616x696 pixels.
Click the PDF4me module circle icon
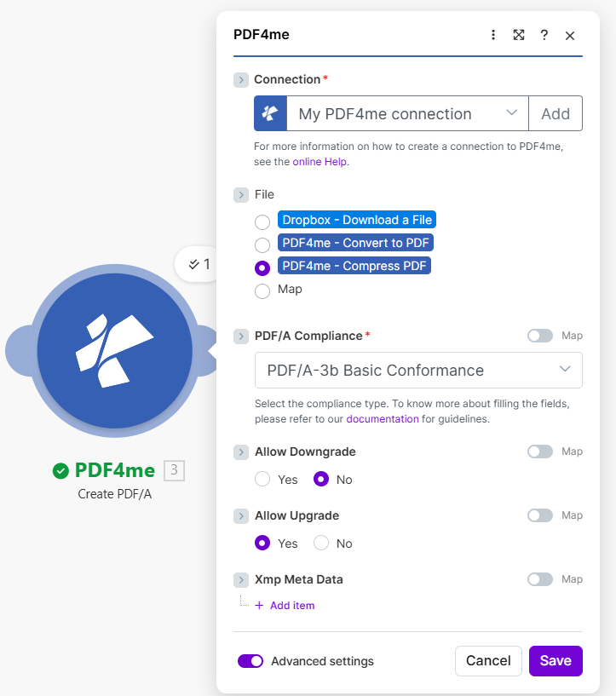coord(114,351)
